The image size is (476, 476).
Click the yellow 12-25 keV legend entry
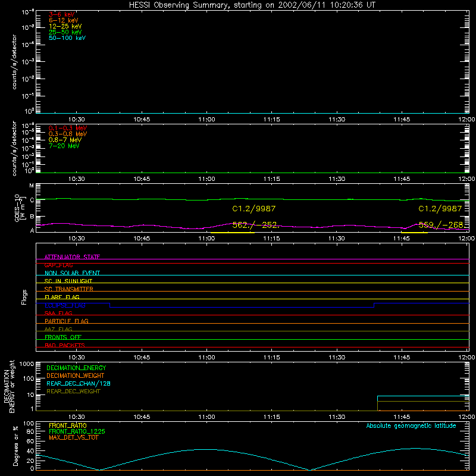point(65,26)
